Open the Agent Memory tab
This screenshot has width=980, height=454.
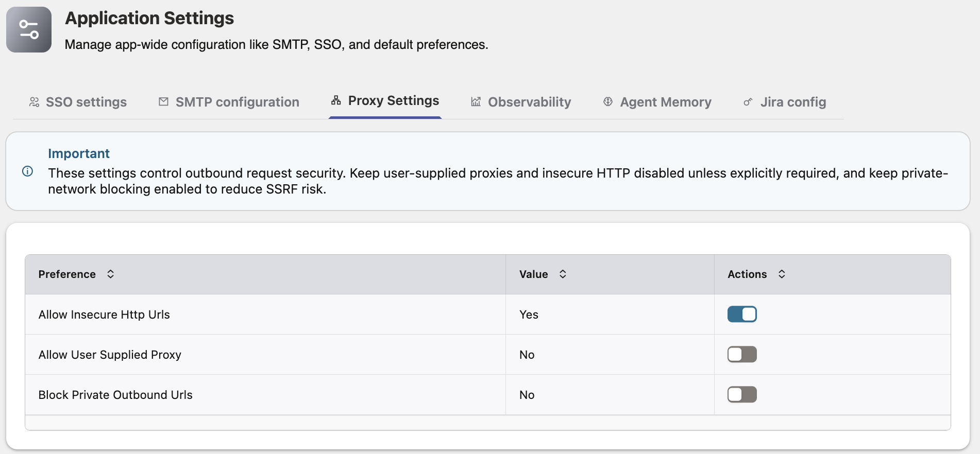click(657, 102)
